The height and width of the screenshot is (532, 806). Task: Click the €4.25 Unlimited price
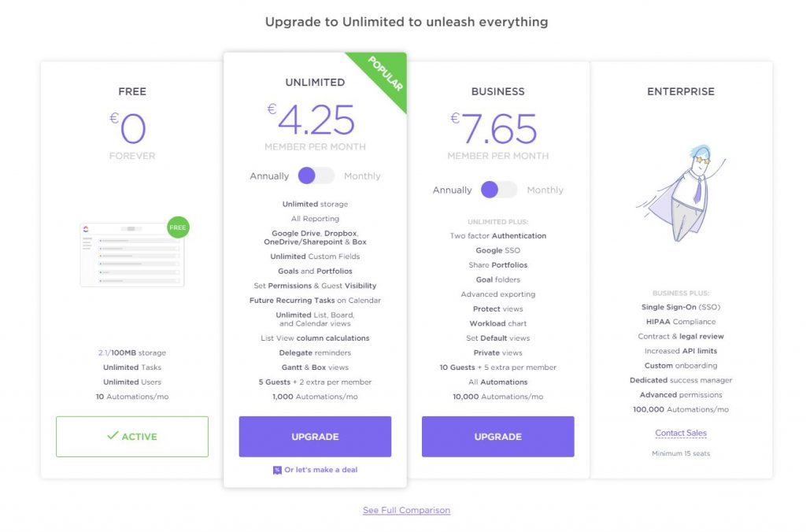(x=311, y=120)
